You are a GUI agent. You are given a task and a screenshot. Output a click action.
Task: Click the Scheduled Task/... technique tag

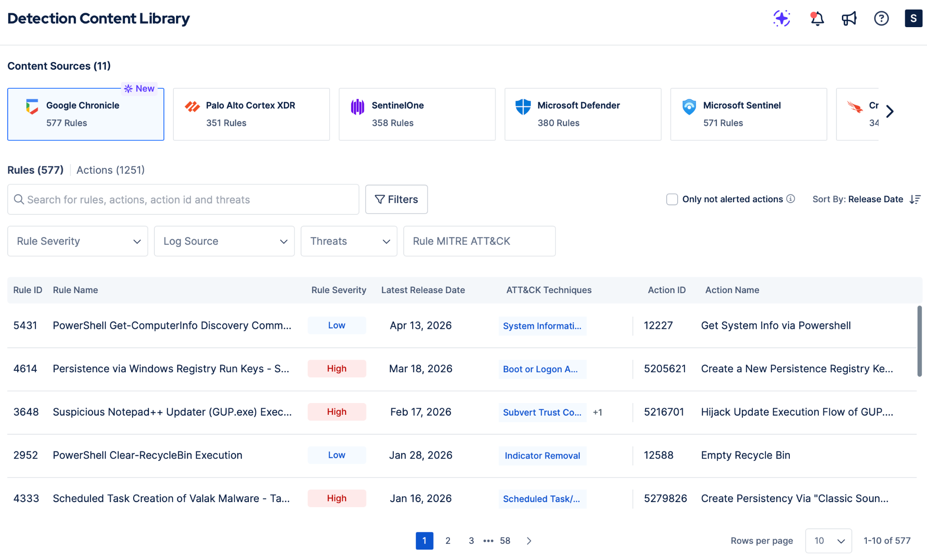[x=542, y=498]
